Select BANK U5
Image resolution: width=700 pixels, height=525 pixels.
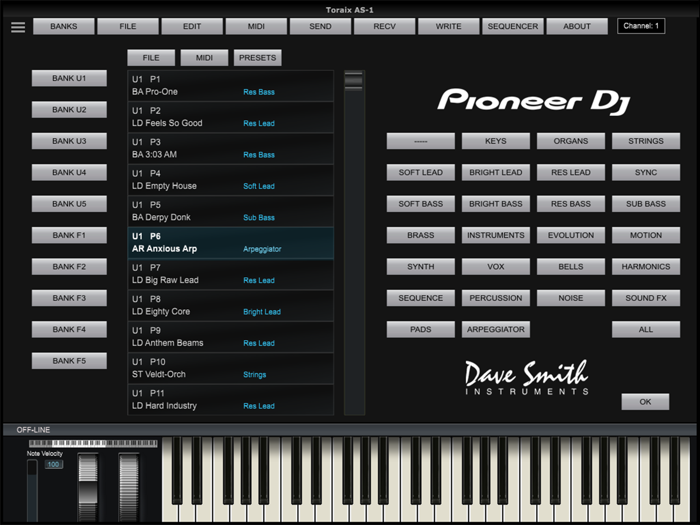pos(69,204)
